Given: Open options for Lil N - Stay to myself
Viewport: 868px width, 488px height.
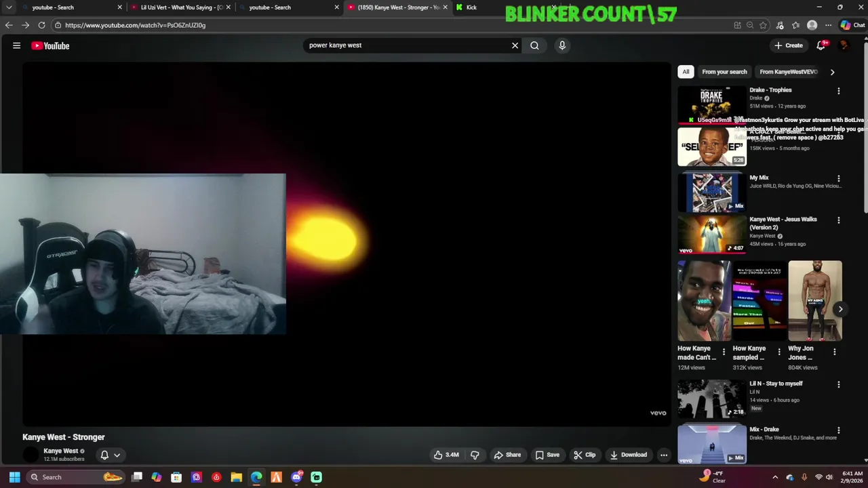Looking at the screenshot, I should [838, 384].
